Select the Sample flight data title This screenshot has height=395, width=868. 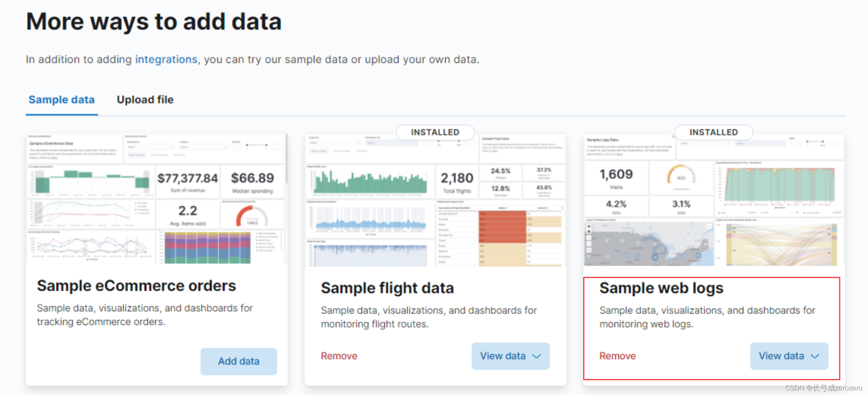(x=387, y=288)
